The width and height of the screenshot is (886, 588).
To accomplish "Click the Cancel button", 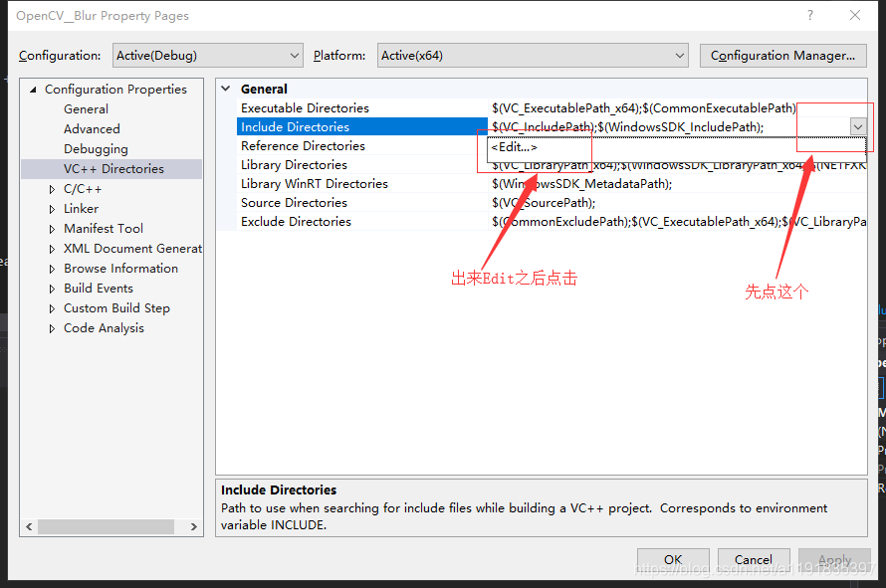I will click(x=754, y=560).
